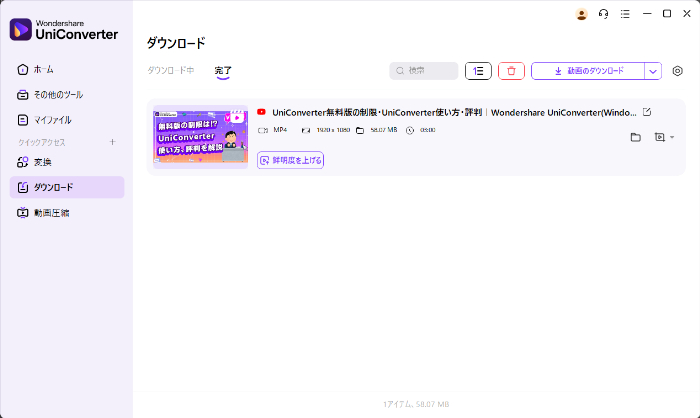This screenshot has height=418, width=700.
Task: Close the UniConverter window
Action: tap(687, 14)
